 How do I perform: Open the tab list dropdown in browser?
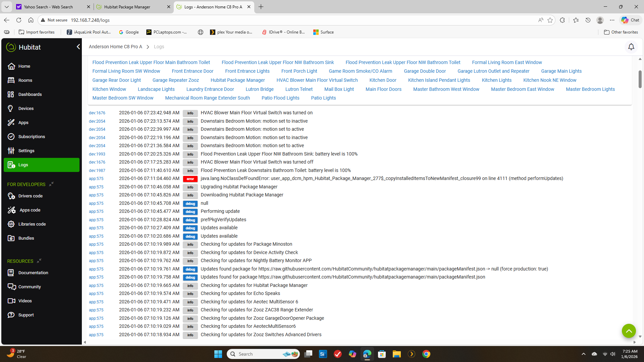click(x=6, y=7)
